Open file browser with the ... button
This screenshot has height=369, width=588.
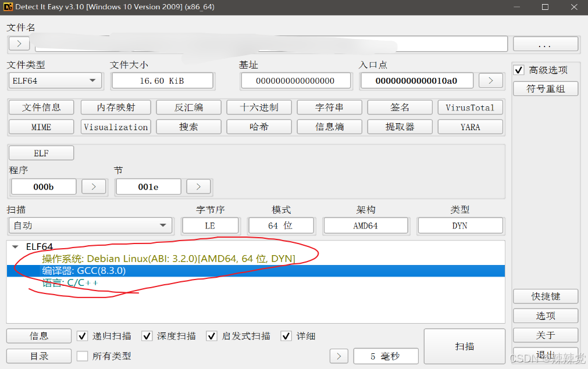pyautogui.click(x=545, y=44)
